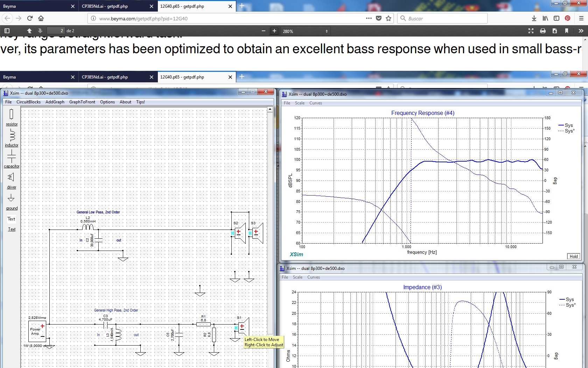588x368 pixels.
Task: Open a new browser tab
Action: point(242,6)
